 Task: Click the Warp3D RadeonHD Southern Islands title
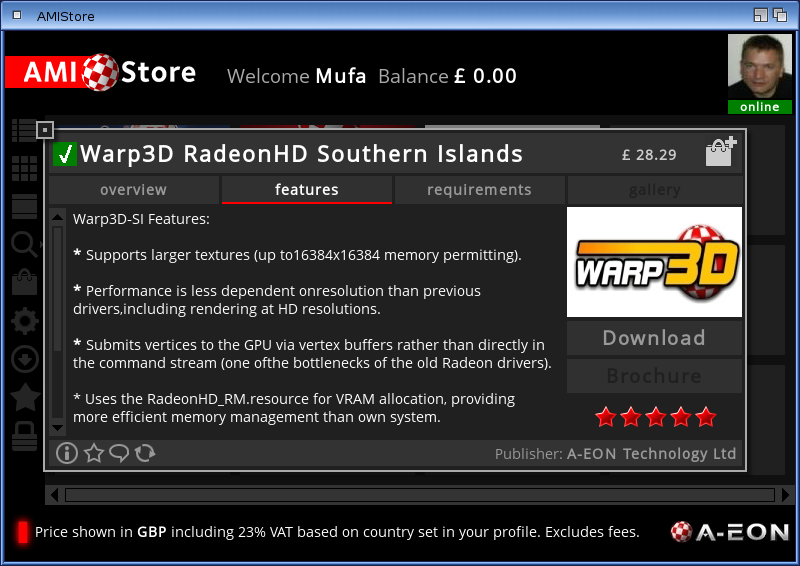pyautogui.click(x=302, y=154)
